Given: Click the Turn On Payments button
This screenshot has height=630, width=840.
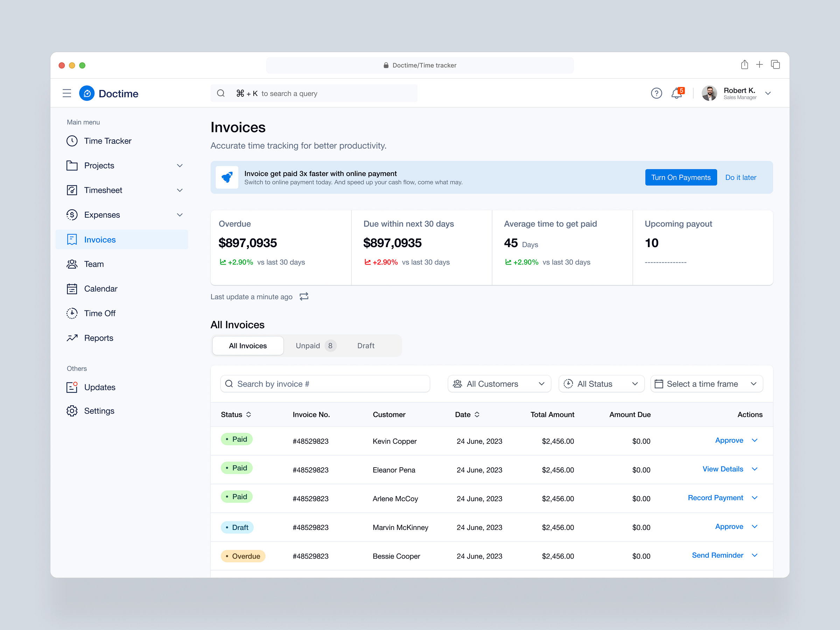Looking at the screenshot, I should (x=680, y=177).
